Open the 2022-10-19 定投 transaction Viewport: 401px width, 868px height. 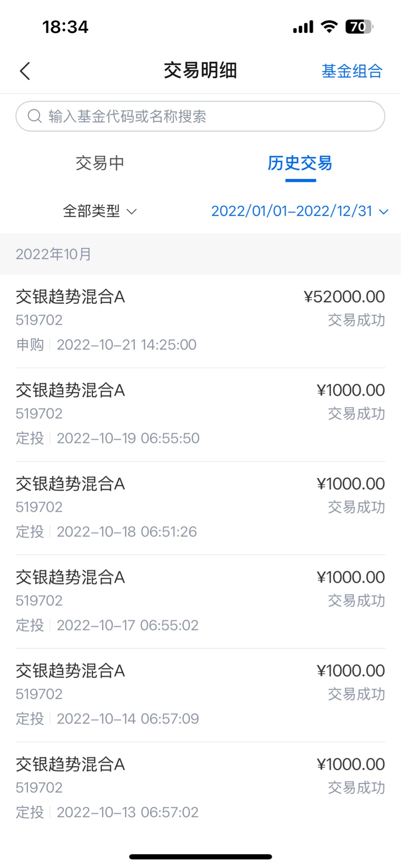(x=200, y=415)
